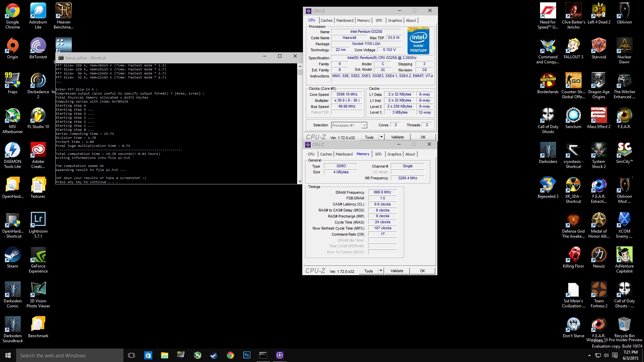
Task: Show hidden system tray icons
Action: pos(589,355)
